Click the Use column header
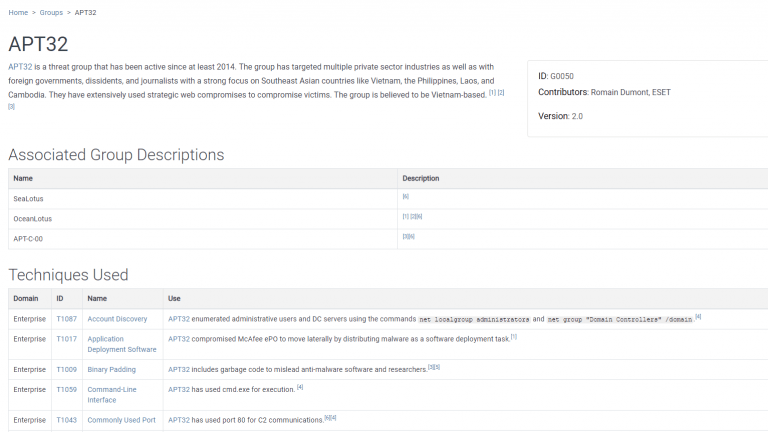768x432 pixels. pyautogui.click(x=175, y=298)
